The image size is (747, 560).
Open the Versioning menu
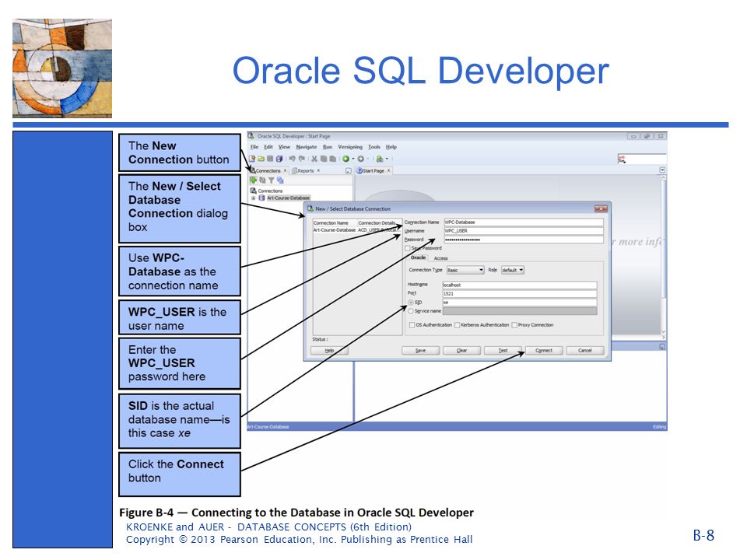[350, 147]
